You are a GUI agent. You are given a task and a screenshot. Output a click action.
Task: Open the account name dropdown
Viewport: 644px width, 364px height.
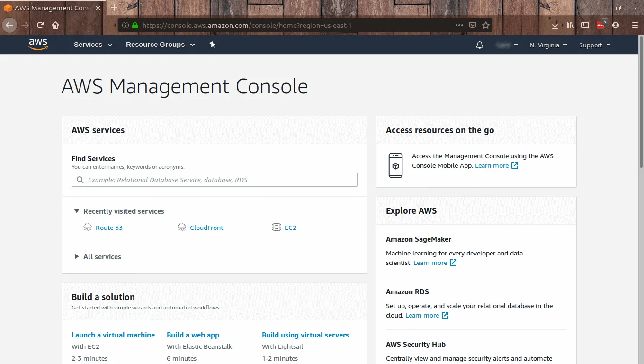pyautogui.click(x=507, y=45)
